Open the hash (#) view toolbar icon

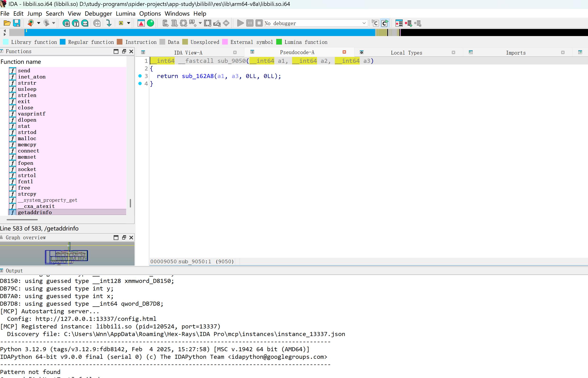coord(66,23)
